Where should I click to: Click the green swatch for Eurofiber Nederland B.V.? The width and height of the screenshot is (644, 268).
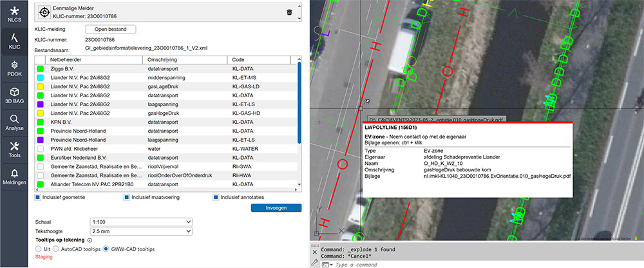coord(40,158)
